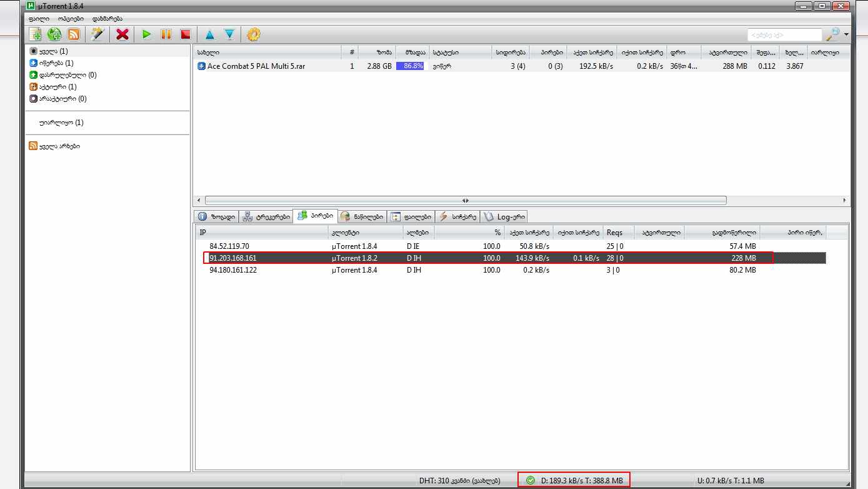Select the იწერება (1) downloading category
This screenshot has width=868, height=489.
coord(51,63)
